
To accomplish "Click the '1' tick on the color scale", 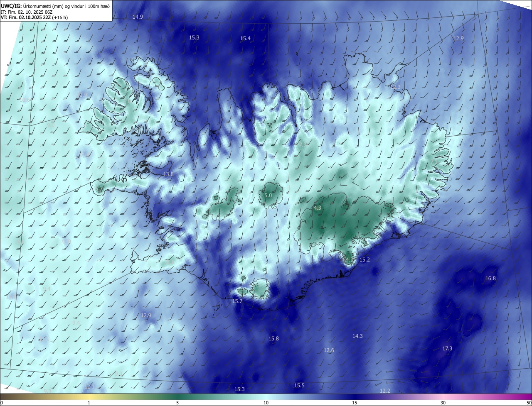I will tap(89, 403).
